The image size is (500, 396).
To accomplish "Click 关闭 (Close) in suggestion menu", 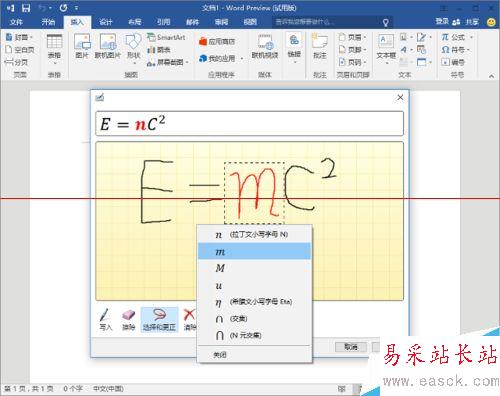I will pyautogui.click(x=254, y=355).
